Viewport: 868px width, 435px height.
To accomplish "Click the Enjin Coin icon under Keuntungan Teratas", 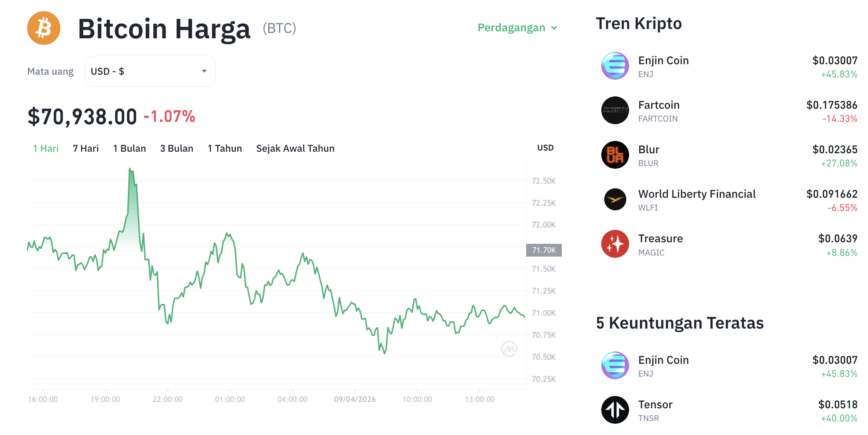I will pyautogui.click(x=614, y=366).
